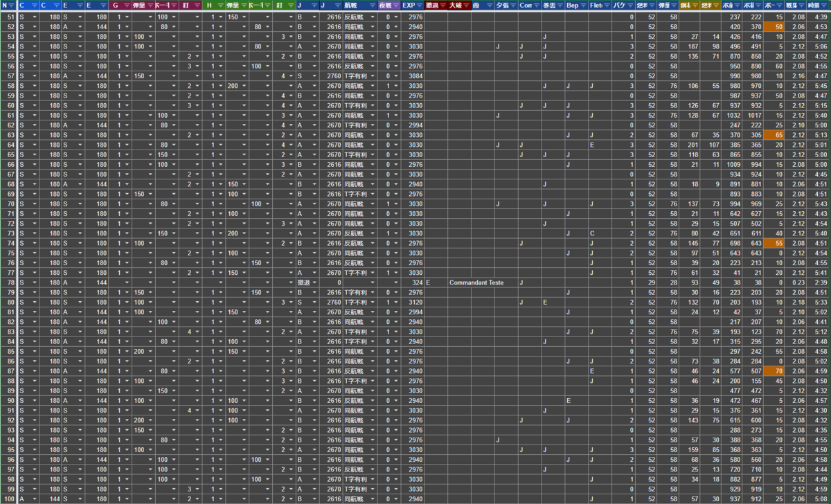Open the filter icon on the magenta G header
The width and height of the screenshot is (831, 504).
click(x=125, y=5)
